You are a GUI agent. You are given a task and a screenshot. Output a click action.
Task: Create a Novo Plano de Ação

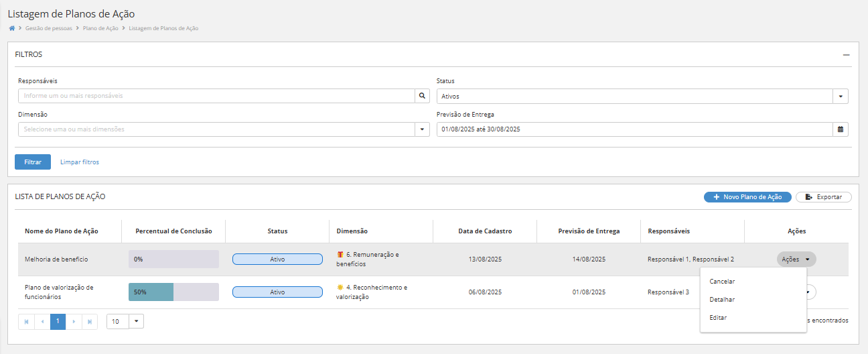pyautogui.click(x=747, y=197)
